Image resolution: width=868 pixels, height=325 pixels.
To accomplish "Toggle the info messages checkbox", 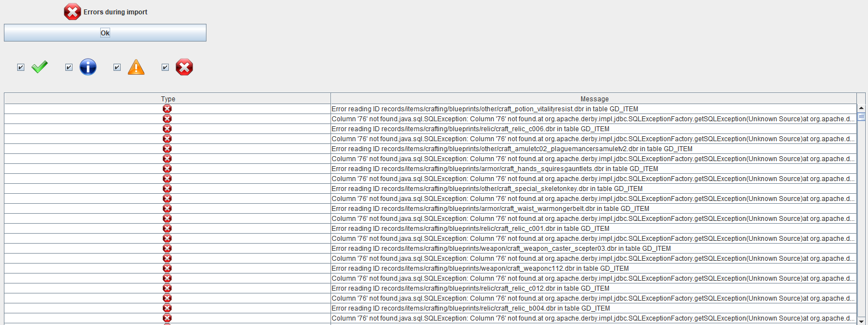I will [x=69, y=68].
